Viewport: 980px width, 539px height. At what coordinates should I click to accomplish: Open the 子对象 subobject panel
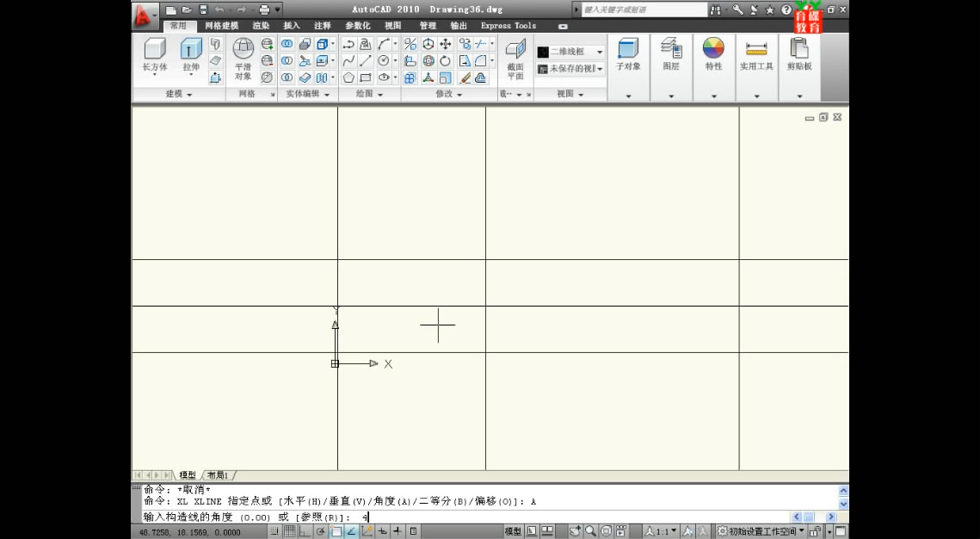click(x=628, y=67)
